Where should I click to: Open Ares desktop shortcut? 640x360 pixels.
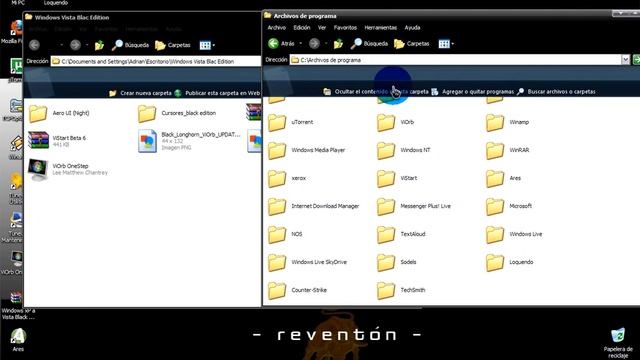[18, 340]
